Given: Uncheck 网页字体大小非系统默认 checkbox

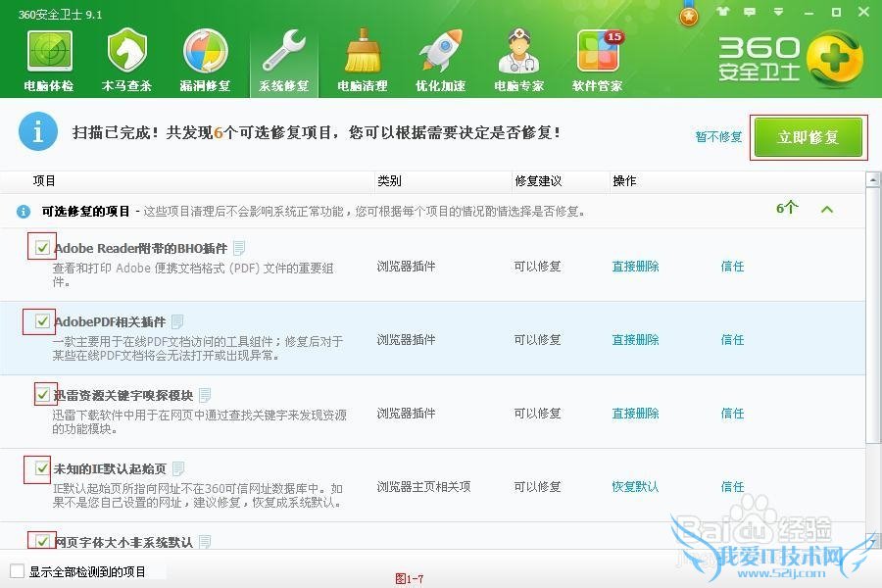Looking at the screenshot, I should tap(42, 541).
